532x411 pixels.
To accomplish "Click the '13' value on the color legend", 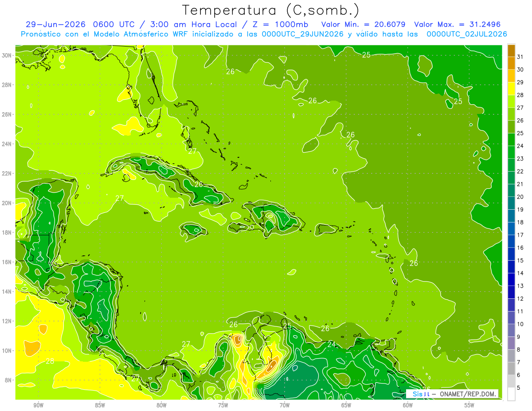I will pyautogui.click(x=520, y=286).
